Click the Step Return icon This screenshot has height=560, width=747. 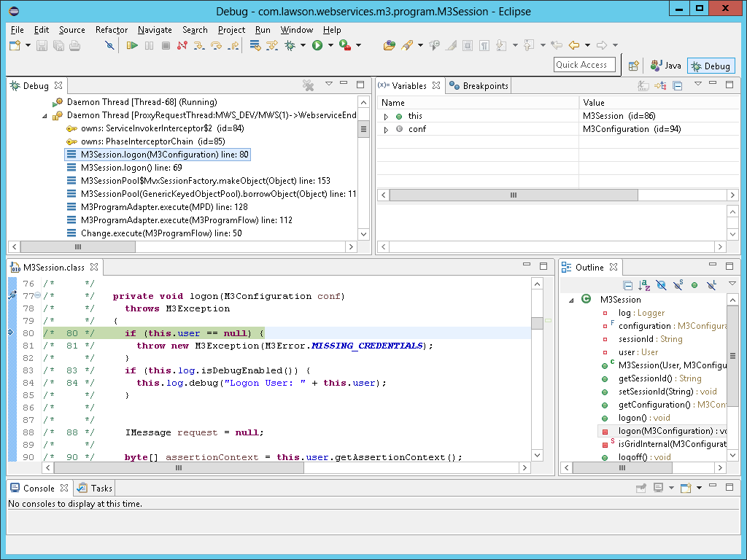tap(233, 45)
